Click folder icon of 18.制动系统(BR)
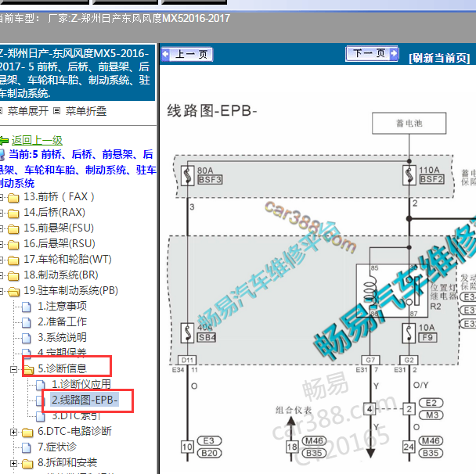This screenshot has width=476, height=474. coord(13,276)
